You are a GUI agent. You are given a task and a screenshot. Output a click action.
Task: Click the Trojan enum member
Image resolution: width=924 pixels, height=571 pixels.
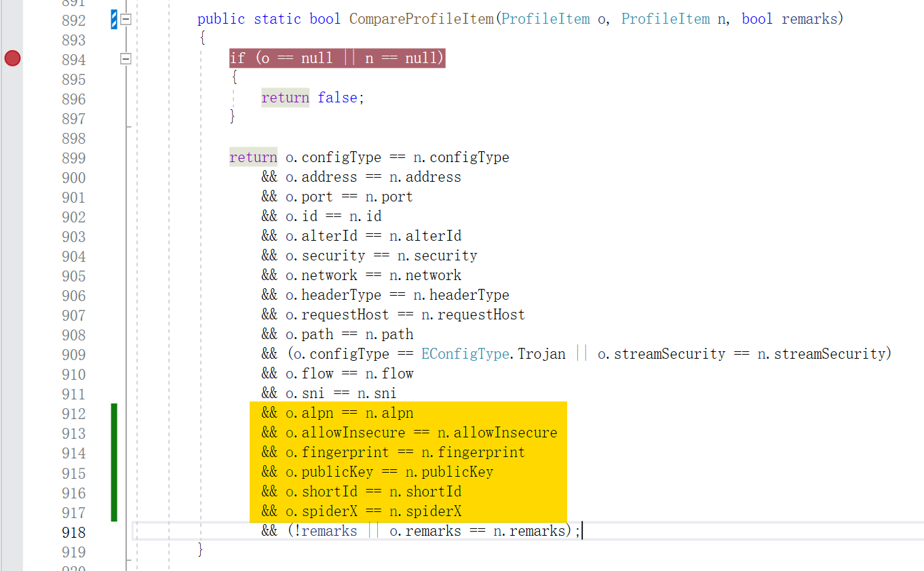[541, 354]
